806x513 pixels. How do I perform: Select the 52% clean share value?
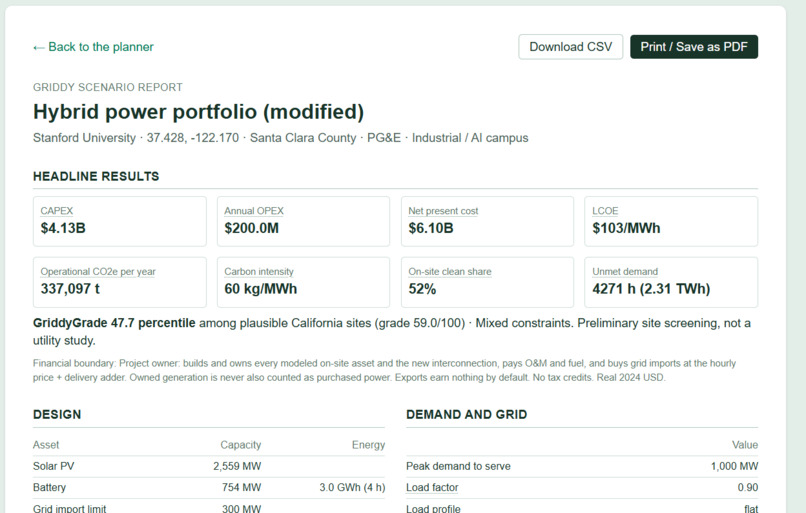[x=422, y=289]
